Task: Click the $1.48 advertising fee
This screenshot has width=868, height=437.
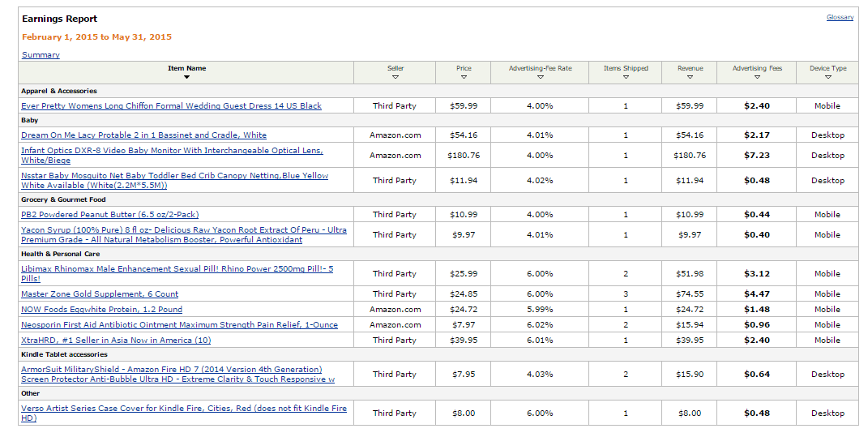Action: coord(757,310)
